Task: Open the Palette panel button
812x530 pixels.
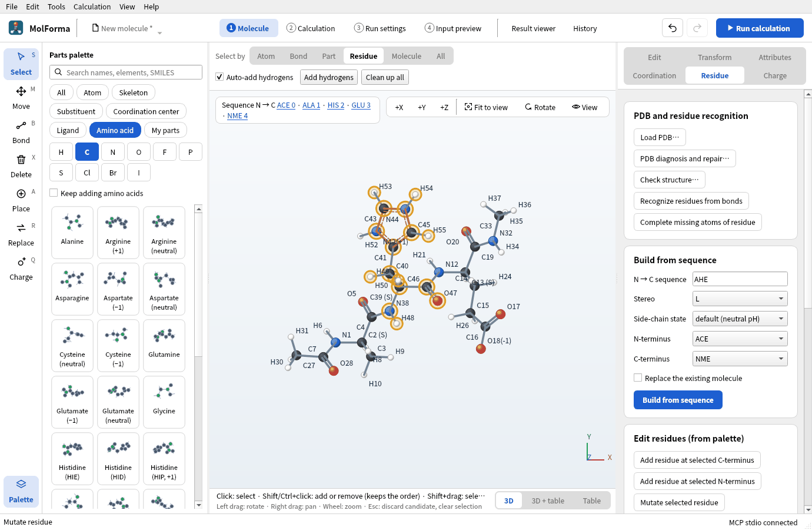Action: click(x=21, y=491)
